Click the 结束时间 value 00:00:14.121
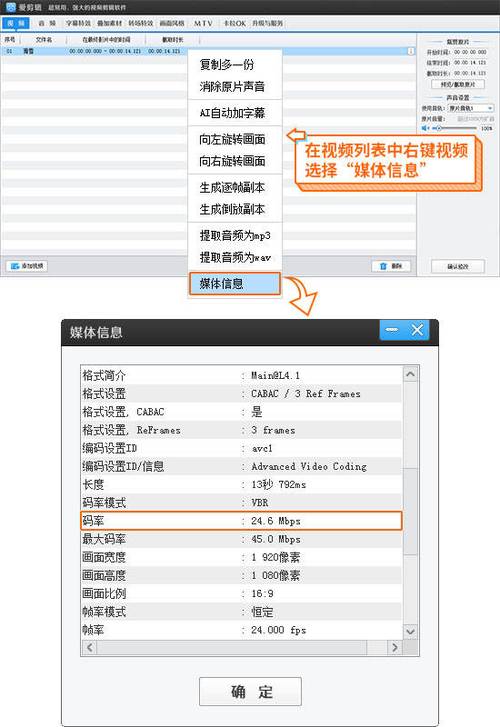This screenshot has width=500, height=727. click(470, 63)
